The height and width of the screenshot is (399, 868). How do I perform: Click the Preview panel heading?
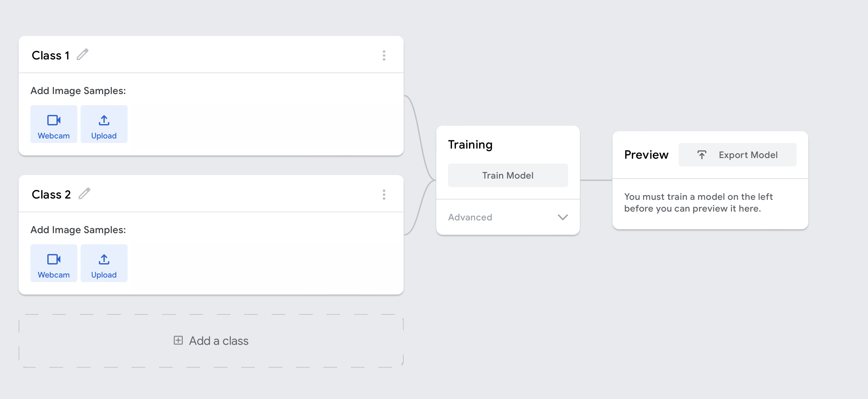point(646,154)
